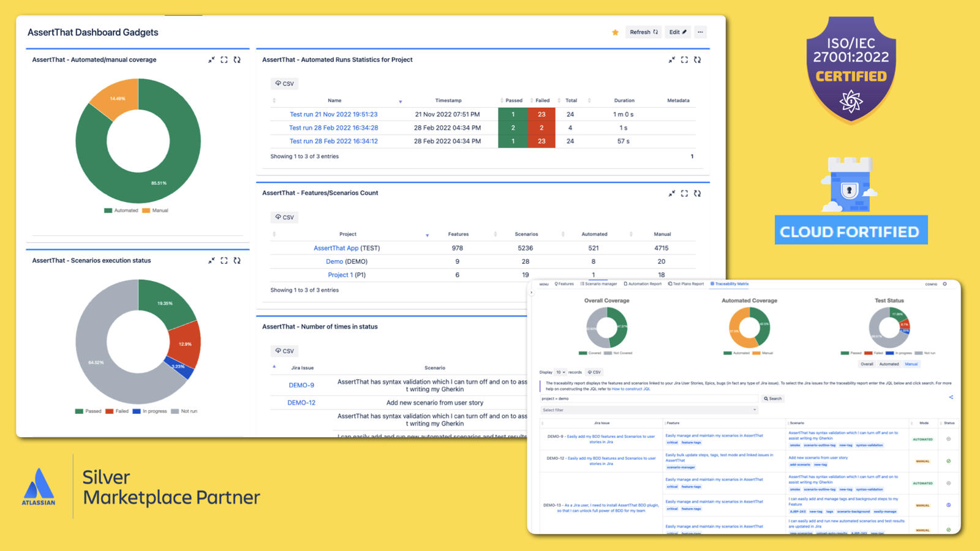
Task: Expand the Select filter dropdown
Action: (x=648, y=410)
